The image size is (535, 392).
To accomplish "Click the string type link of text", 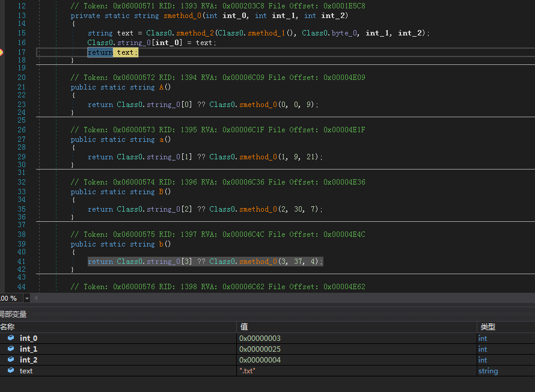I will click(488, 371).
